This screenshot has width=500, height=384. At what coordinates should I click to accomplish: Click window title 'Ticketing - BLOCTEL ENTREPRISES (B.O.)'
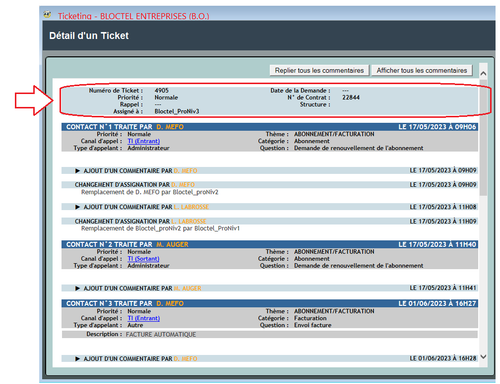point(134,16)
